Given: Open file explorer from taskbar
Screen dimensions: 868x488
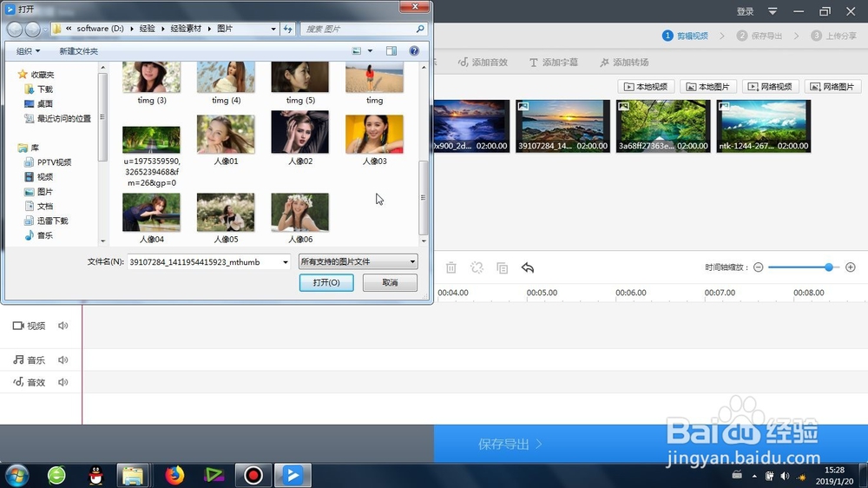Looking at the screenshot, I should tap(133, 475).
